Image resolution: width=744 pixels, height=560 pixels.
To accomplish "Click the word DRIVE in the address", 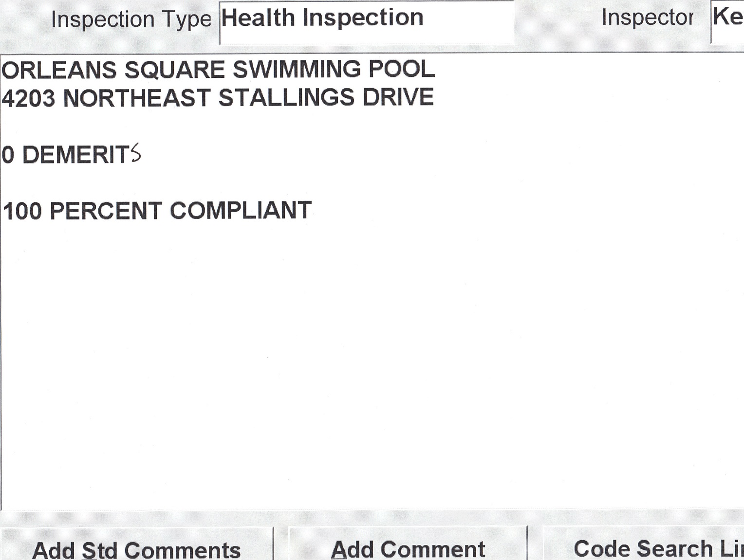I will click(x=398, y=97).
